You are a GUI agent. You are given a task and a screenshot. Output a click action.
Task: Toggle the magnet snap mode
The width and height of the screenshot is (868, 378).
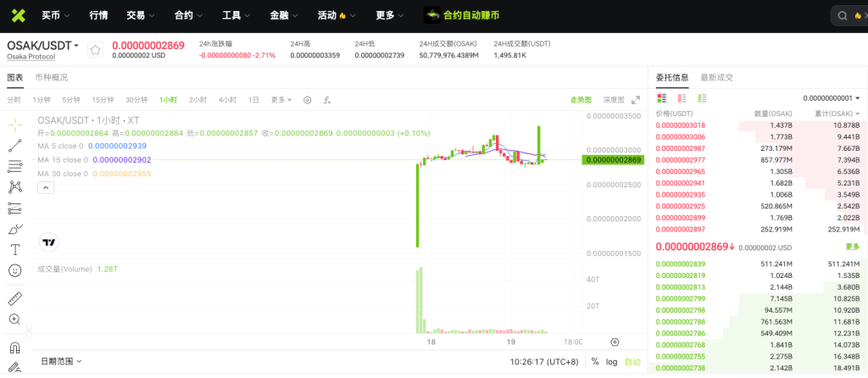pos(14,347)
